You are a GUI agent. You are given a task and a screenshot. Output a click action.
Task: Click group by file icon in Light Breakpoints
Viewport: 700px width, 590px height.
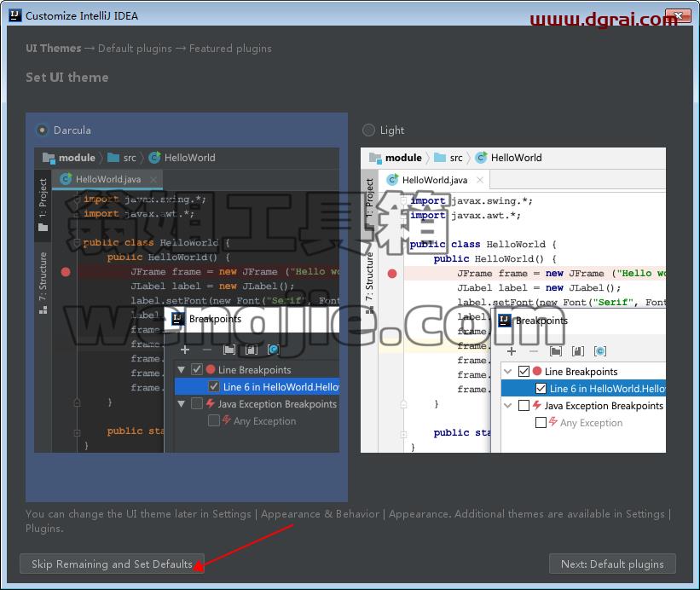click(578, 351)
